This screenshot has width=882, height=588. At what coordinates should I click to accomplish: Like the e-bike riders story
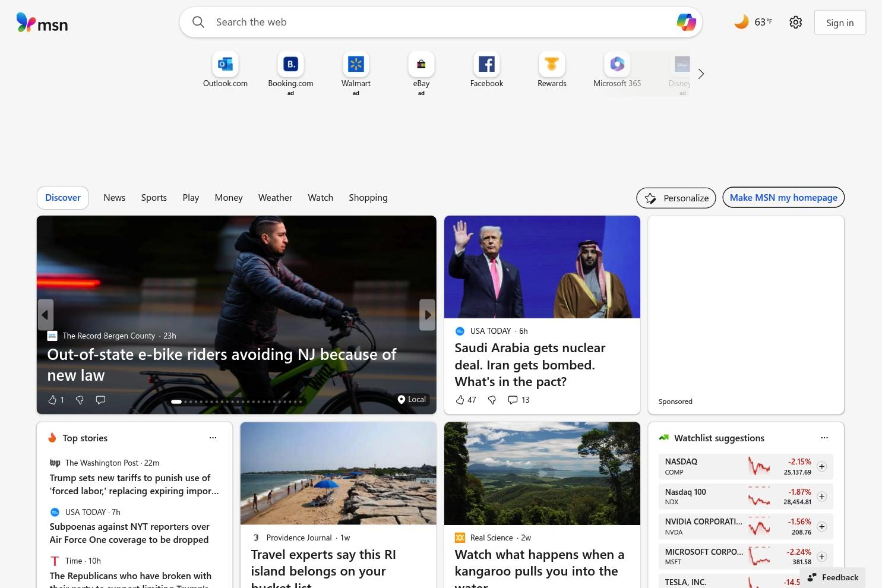56,400
